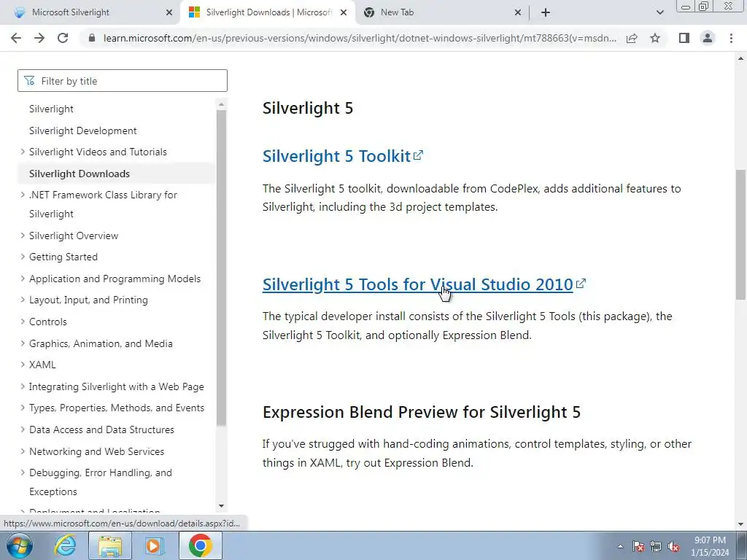Select Silverlight Downloads in the sidebar
The width and height of the screenshot is (747, 560).
pyautogui.click(x=79, y=174)
